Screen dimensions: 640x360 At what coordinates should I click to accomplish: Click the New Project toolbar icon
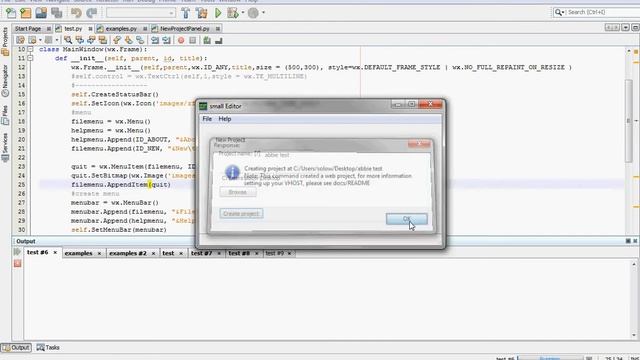(x=26, y=13)
